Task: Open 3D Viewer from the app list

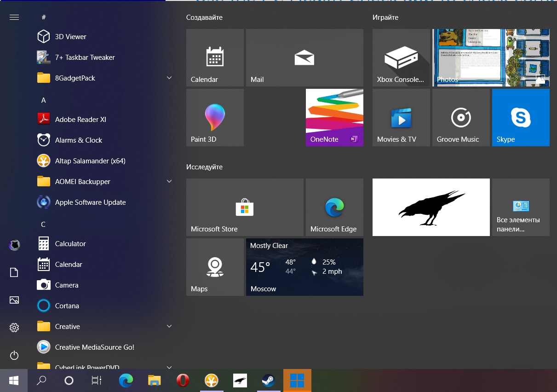Action: (105, 37)
